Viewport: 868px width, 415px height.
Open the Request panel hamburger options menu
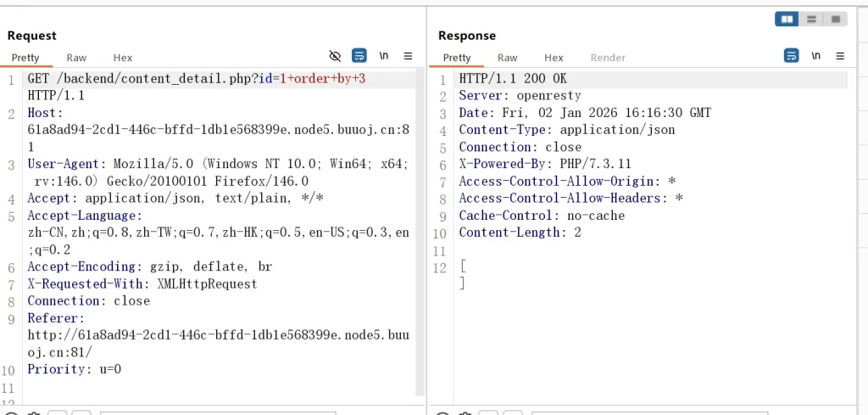point(408,56)
